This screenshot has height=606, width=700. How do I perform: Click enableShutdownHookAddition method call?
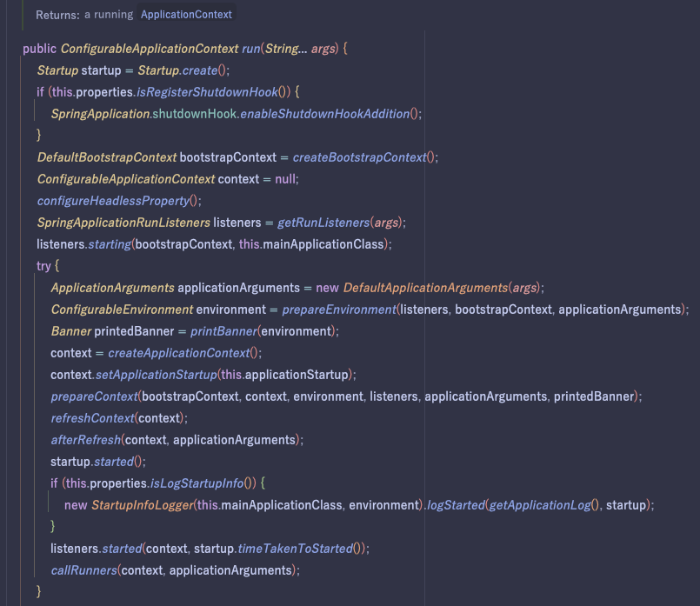(325, 114)
